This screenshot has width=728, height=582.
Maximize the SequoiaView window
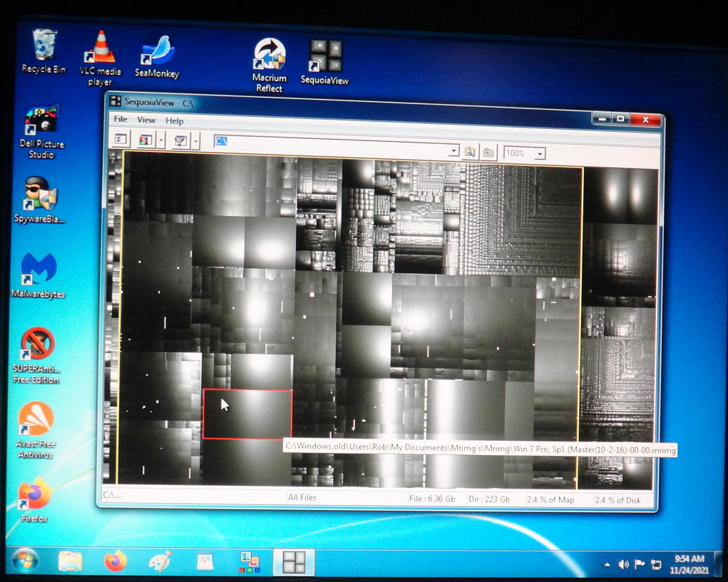(x=621, y=119)
